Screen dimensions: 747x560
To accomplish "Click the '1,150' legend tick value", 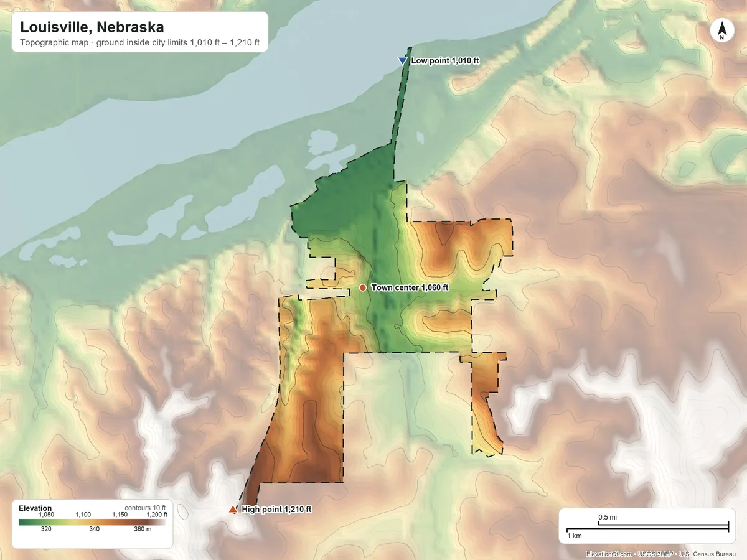I will [x=120, y=515].
